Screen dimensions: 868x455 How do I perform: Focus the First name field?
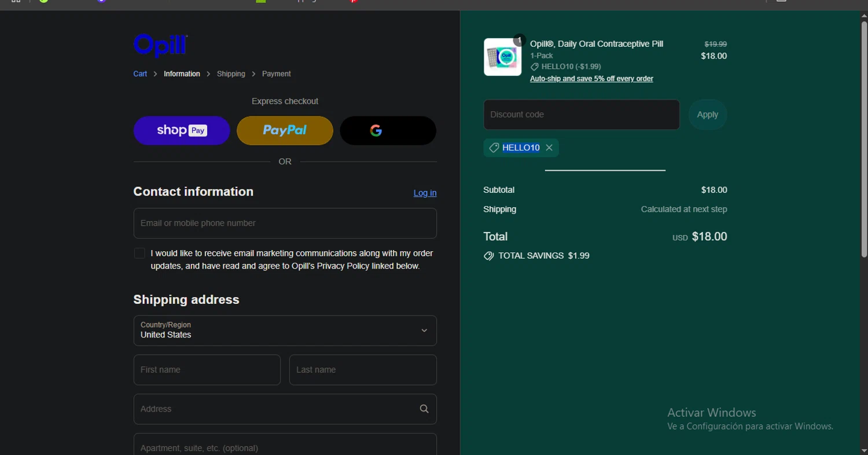(x=207, y=370)
